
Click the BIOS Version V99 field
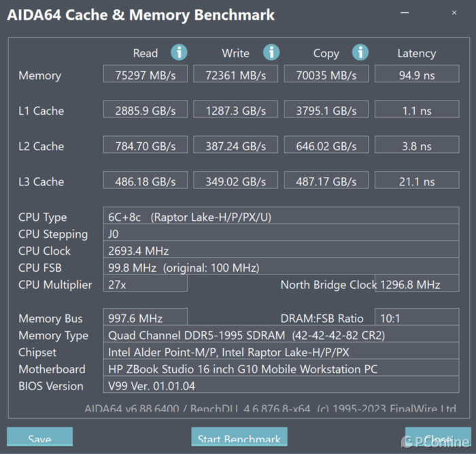[x=280, y=386]
